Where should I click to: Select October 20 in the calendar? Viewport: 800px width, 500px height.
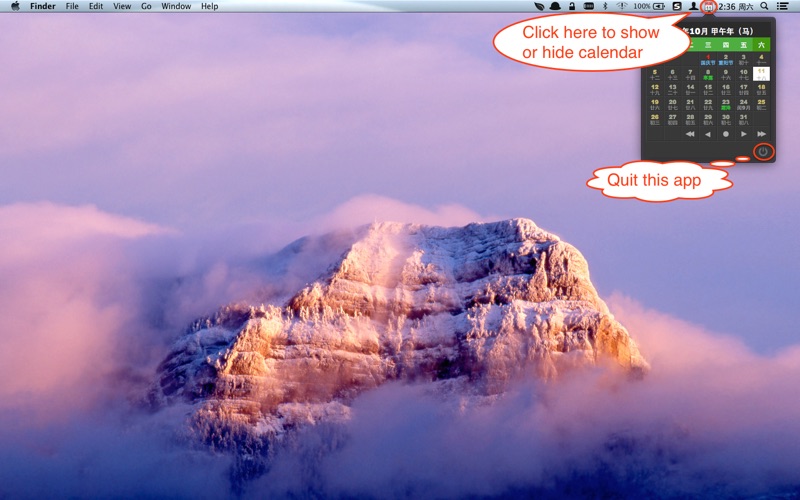pos(672,104)
